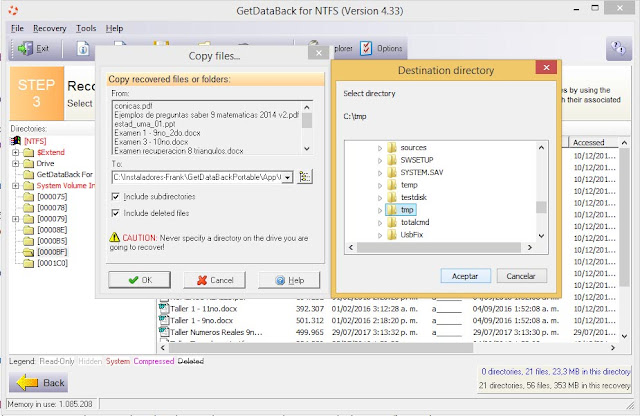Screen dimensions: 640x416
Task: Click the From list scrollbar down arrow
Action: 307,149
